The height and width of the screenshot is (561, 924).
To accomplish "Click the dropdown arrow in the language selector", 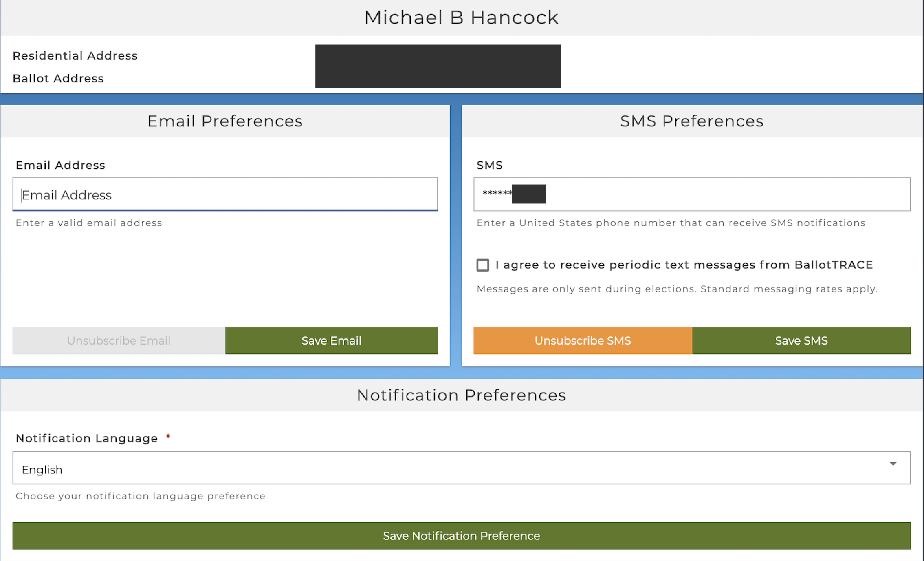I will (x=893, y=464).
